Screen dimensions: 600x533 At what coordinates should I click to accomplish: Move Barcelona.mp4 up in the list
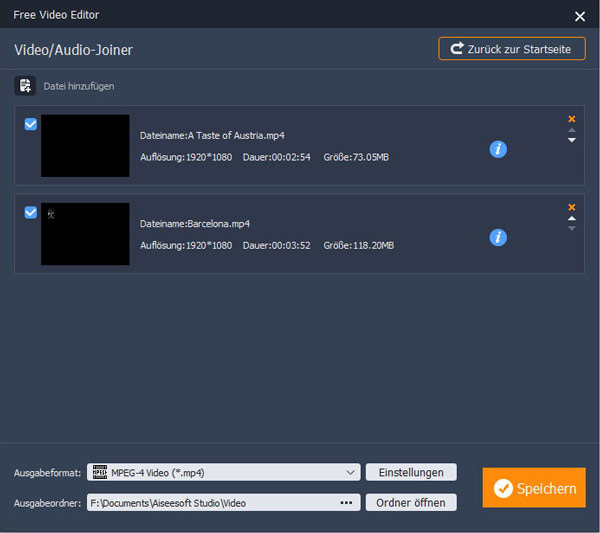[x=572, y=218]
